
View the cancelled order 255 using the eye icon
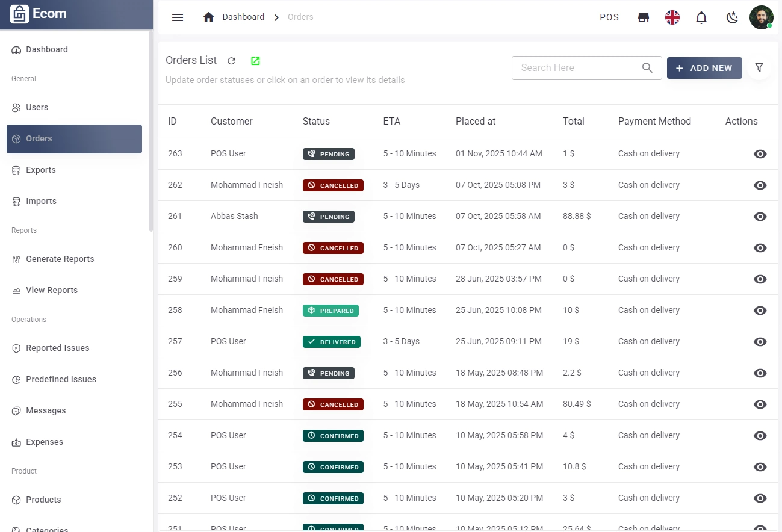(760, 404)
